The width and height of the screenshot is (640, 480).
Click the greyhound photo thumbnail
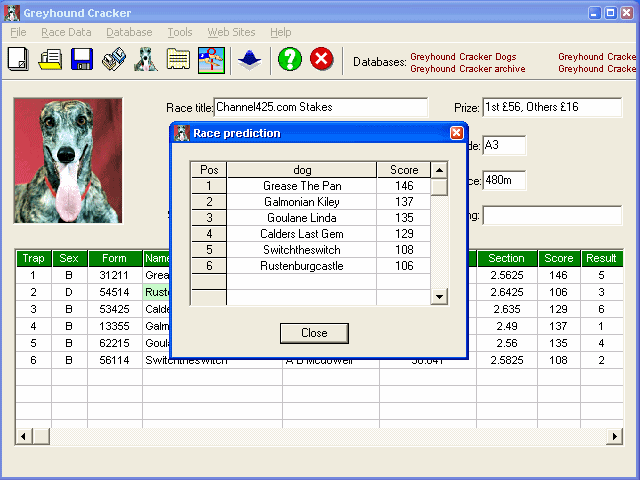click(68, 160)
